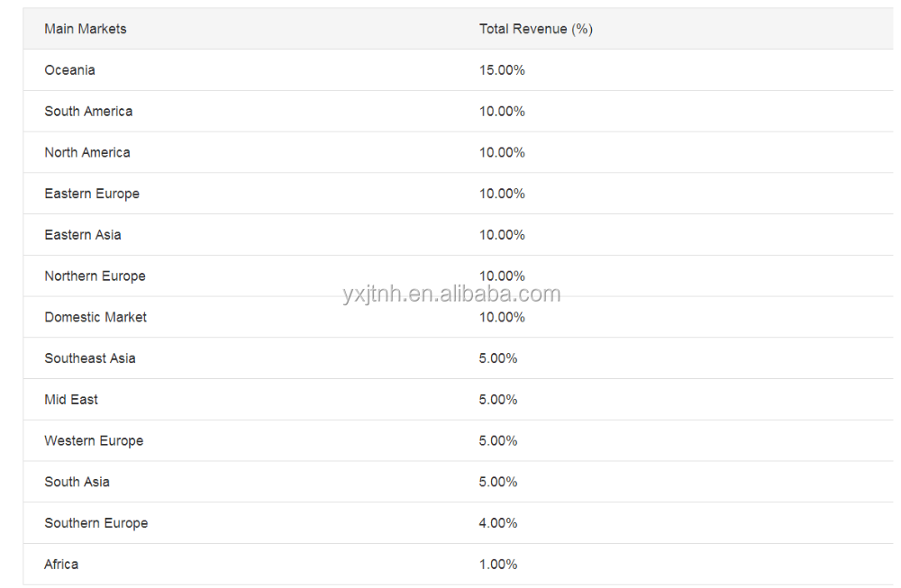
Task: Click the Eastern Asia market label
Action: pos(83,235)
